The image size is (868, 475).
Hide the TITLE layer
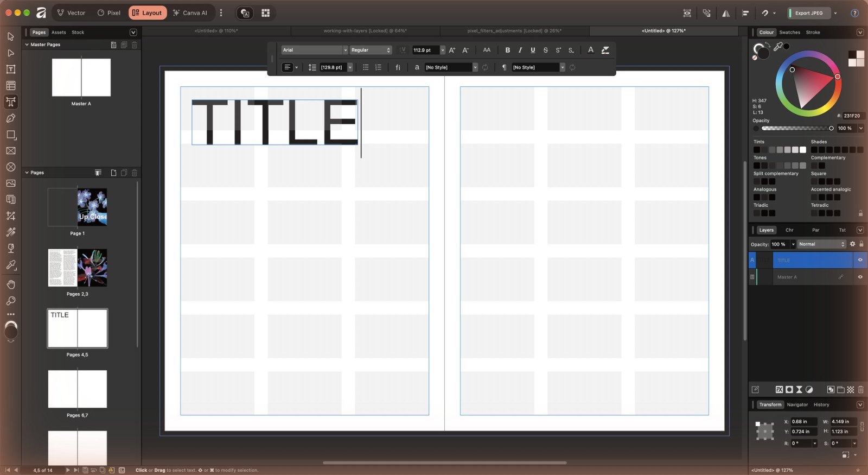860,260
